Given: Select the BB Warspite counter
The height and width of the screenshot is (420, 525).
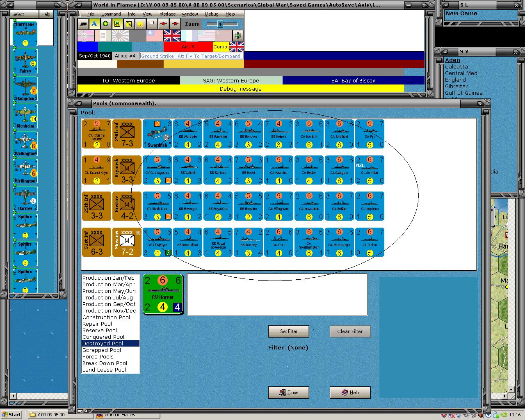Looking at the screenshot, I should coord(188,134).
